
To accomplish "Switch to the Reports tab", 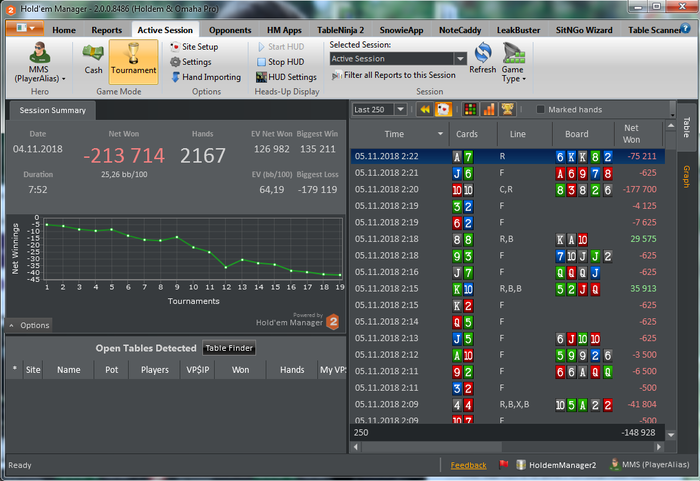I will [x=107, y=30].
